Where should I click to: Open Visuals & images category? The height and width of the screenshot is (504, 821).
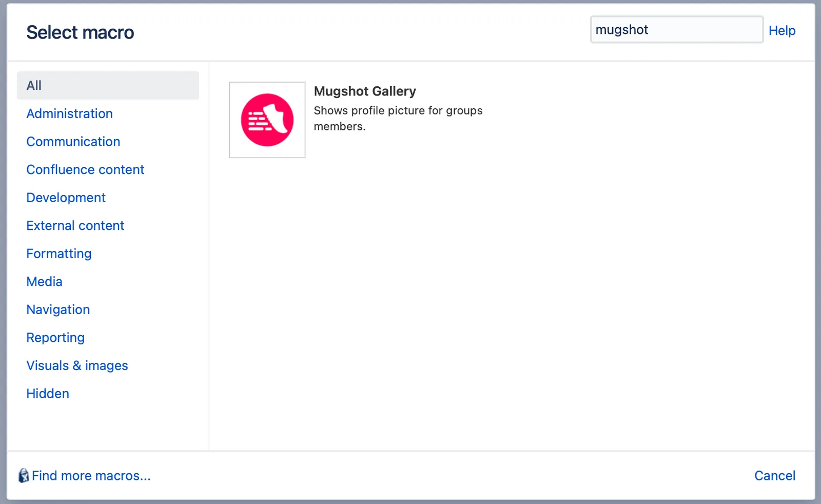(x=77, y=365)
